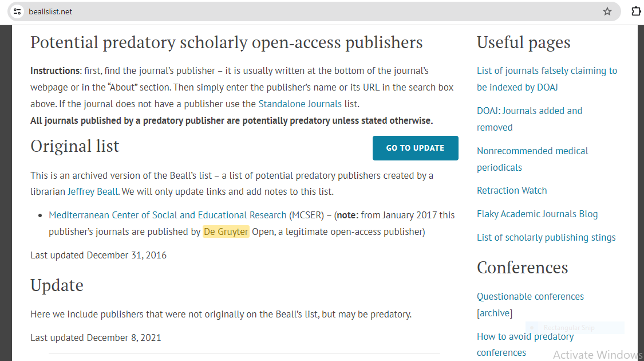Screen dimensions: 644x361
Task: Open Flaky Academic Journals Blog link
Action: 537,214
